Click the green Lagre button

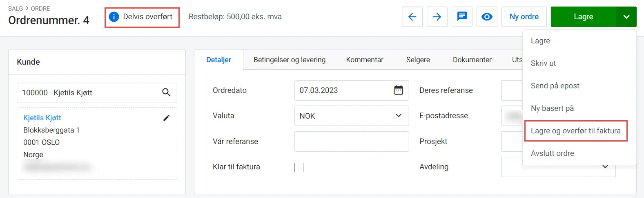click(x=583, y=17)
